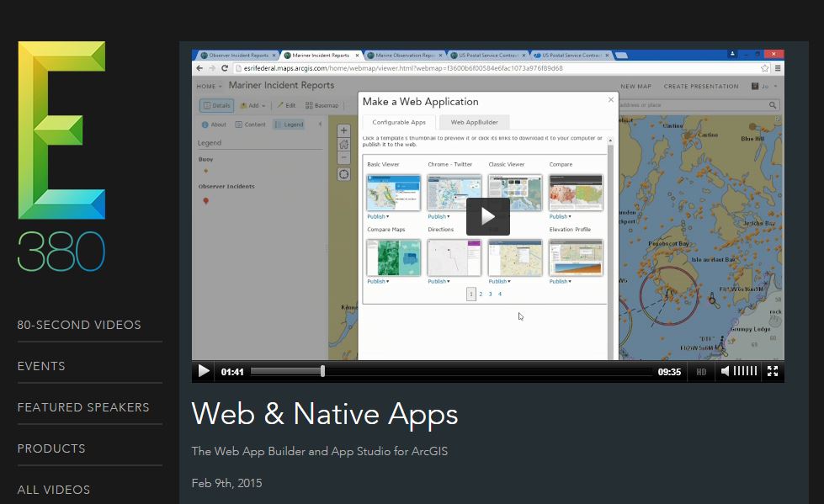This screenshot has height=504, width=824.
Task: Open the user account dropdown
Action: point(764,86)
